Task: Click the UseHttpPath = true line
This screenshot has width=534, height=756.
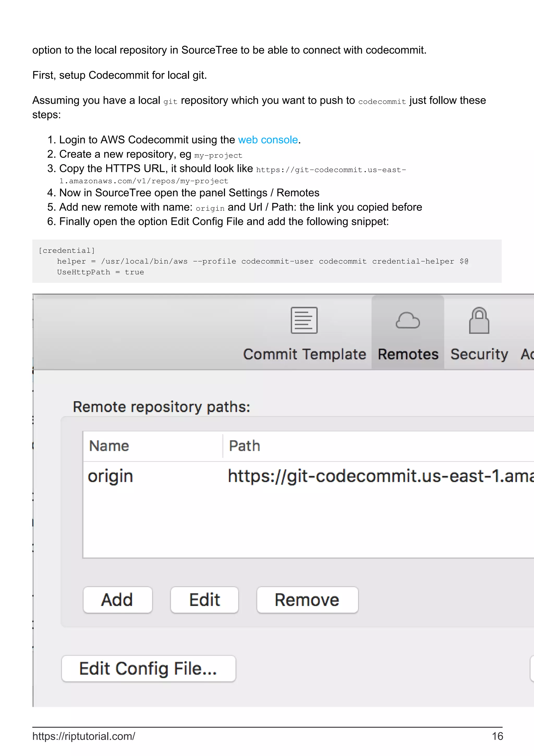Action: [x=100, y=272]
